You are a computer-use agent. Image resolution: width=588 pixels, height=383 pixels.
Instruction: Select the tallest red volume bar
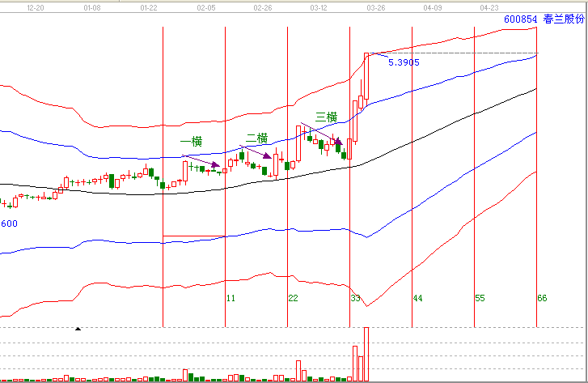click(x=366, y=353)
